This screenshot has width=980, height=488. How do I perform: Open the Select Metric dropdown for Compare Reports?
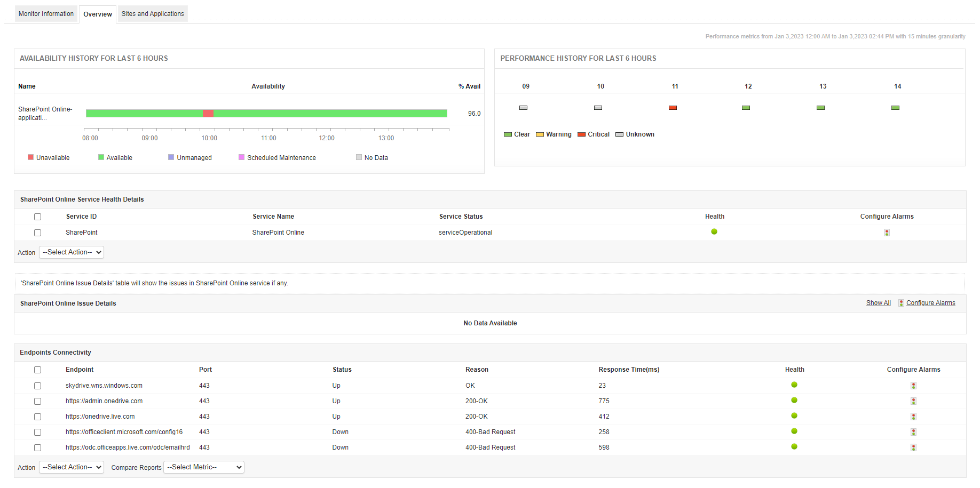point(203,467)
